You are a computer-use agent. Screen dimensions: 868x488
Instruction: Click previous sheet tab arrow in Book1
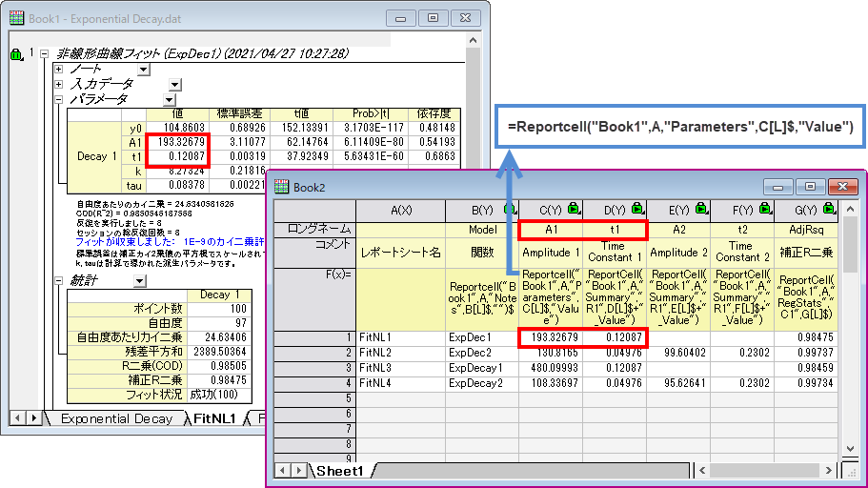(18, 418)
